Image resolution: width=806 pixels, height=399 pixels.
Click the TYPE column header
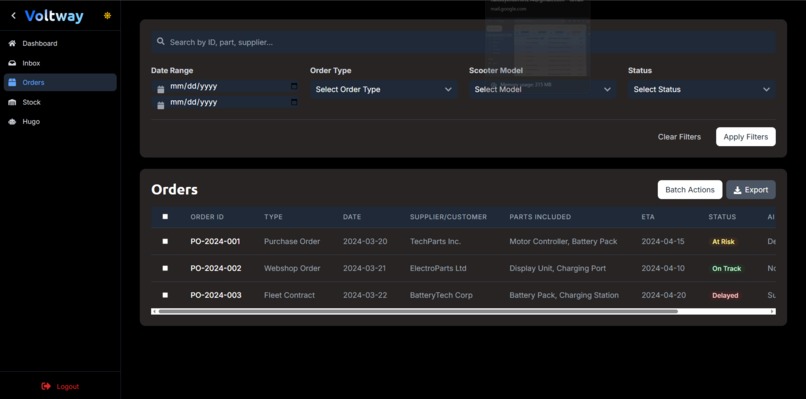pyautogui.click(x=273, y=217)
